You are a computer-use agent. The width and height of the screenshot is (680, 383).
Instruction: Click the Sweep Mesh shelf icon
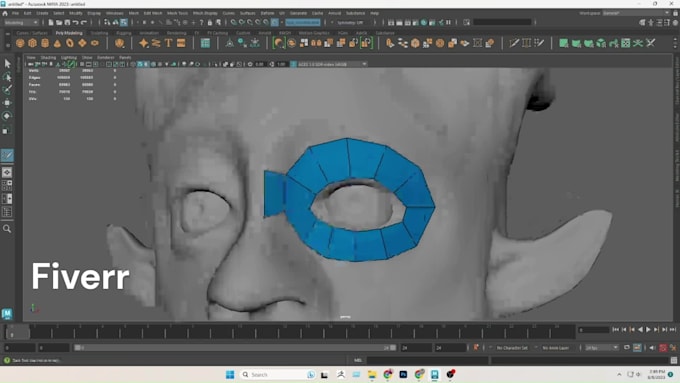pyautogui.click(x=156, y=43)
